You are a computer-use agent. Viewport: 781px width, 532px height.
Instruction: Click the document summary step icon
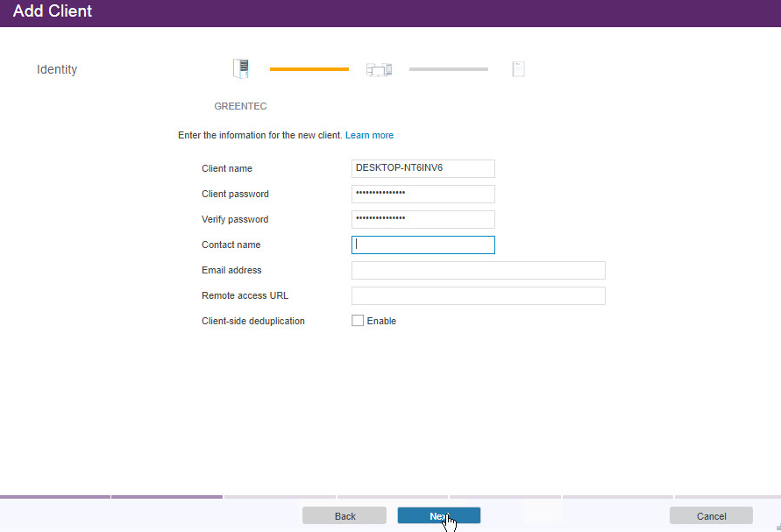(x=518, y=69)
